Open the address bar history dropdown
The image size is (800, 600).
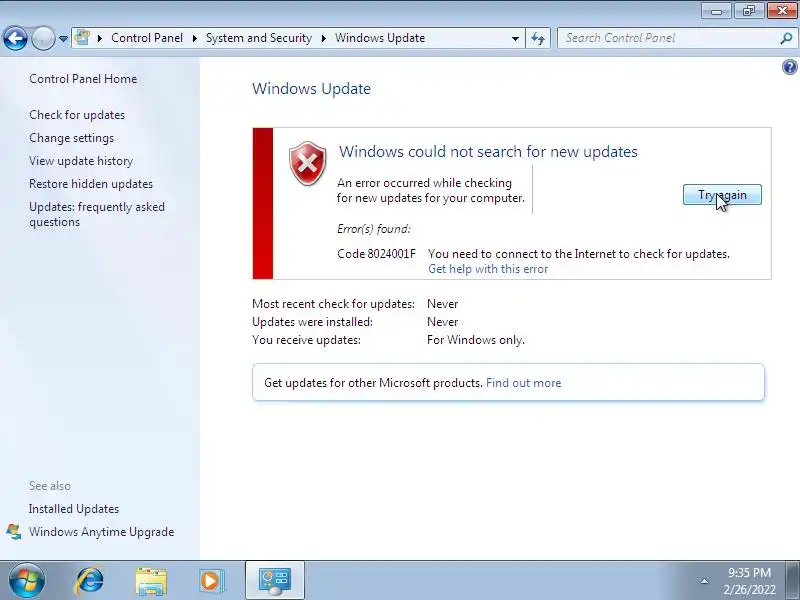point(515,39)
